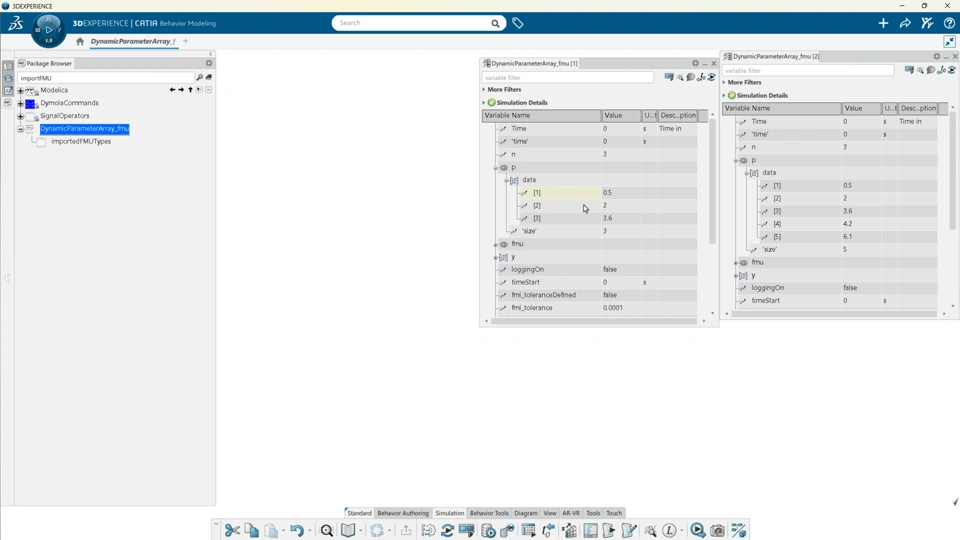Switch to the AR-VR toolbar tab
This screenshot has width=960, height=540.
(571, 513)
